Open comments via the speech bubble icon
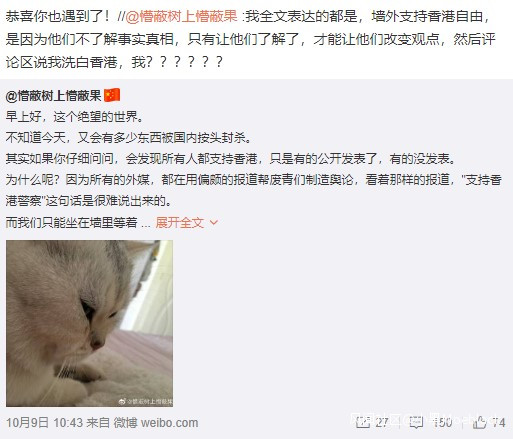 [416, 423]
